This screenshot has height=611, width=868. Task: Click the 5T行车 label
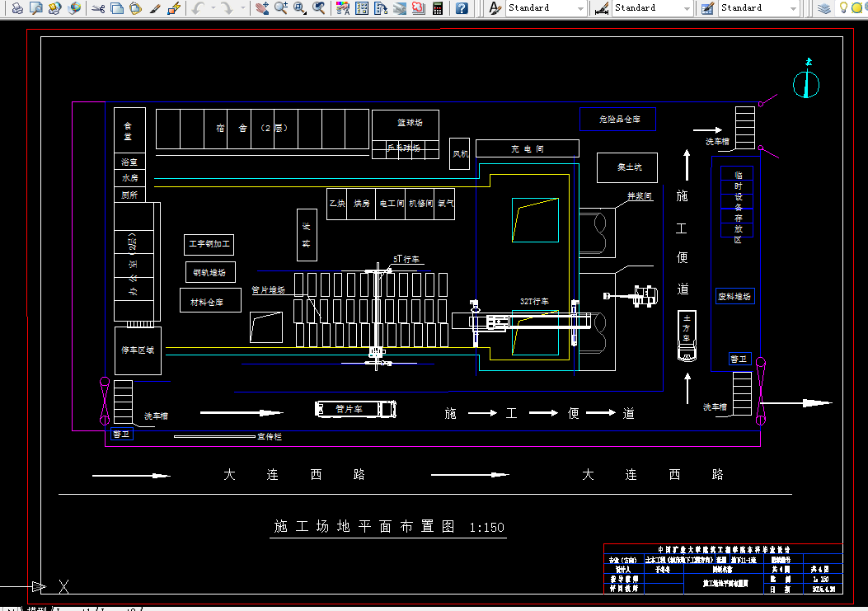tap(406, 259)
